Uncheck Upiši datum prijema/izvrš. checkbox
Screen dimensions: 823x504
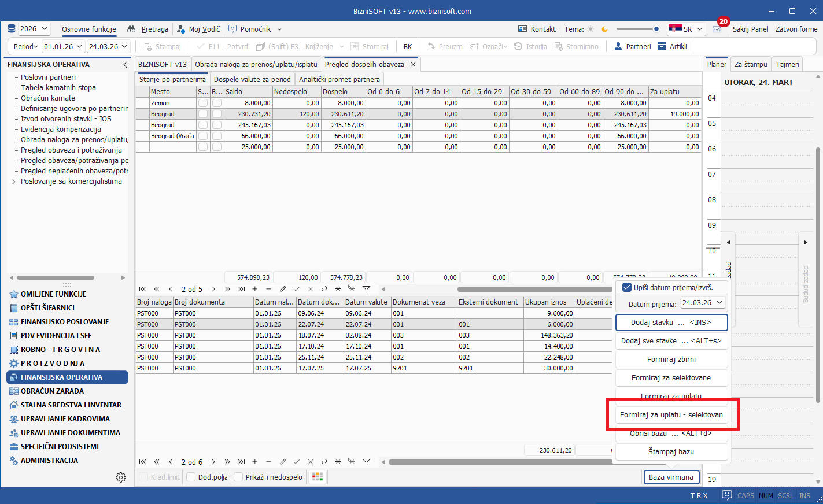pos(627,287)
